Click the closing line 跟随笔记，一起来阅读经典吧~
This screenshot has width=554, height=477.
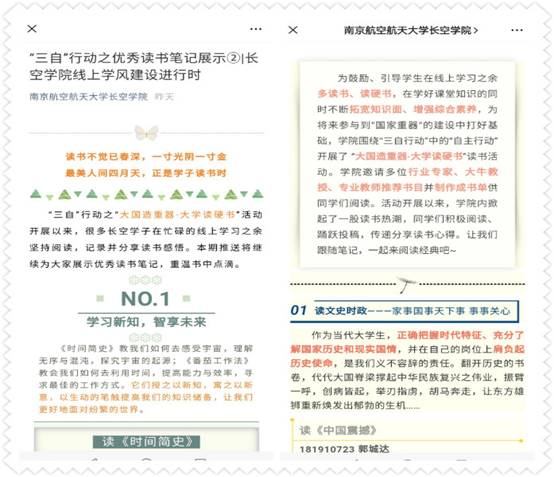[387, 250]
